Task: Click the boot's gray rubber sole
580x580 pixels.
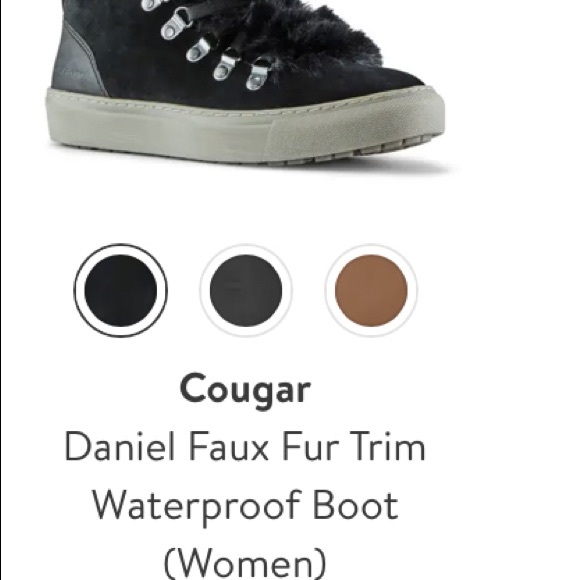Action: click(x=244, y=126)
